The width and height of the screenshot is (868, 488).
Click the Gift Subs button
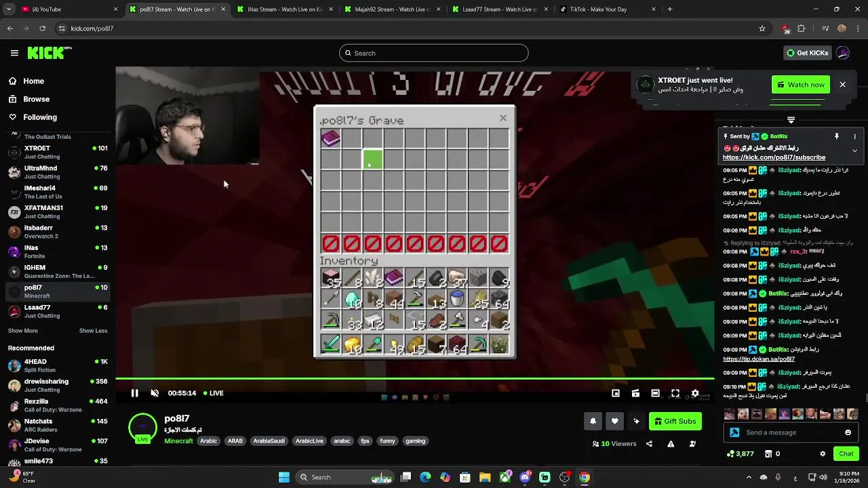click(675, 421)
